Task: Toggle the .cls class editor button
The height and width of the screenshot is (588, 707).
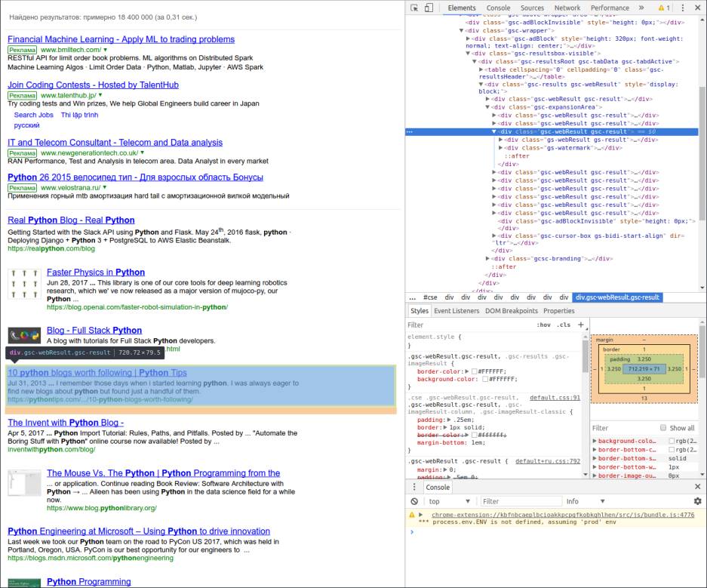Action: [x=563, y=325]
